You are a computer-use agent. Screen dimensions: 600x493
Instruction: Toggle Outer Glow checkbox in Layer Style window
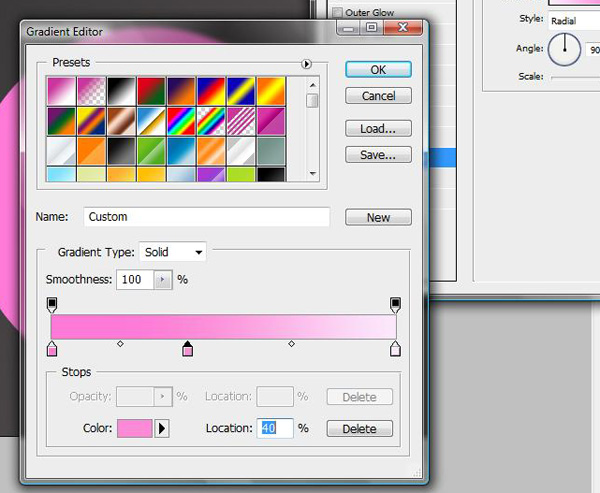click(x=337, y=12)
